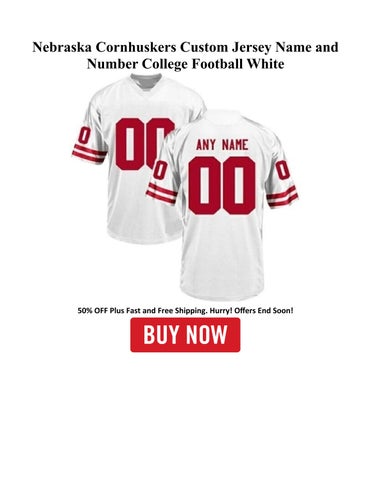Click the red stripes on front jersey sleeve
Viewport: 371px width, 480px height.
[88, 153]
